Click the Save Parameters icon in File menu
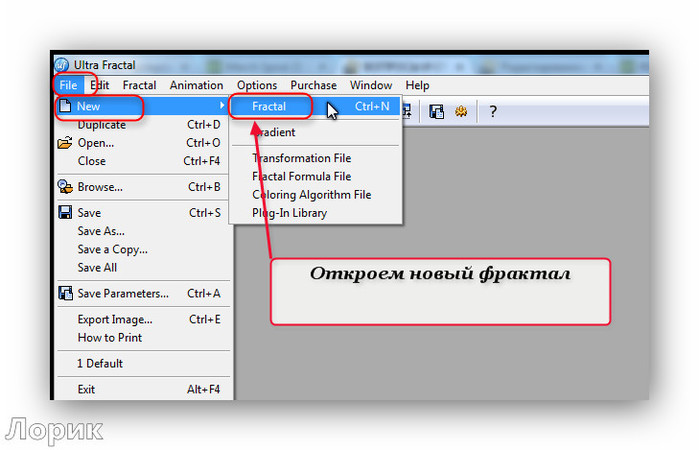The width and height of the screenshot is (699, 450). 65,293
